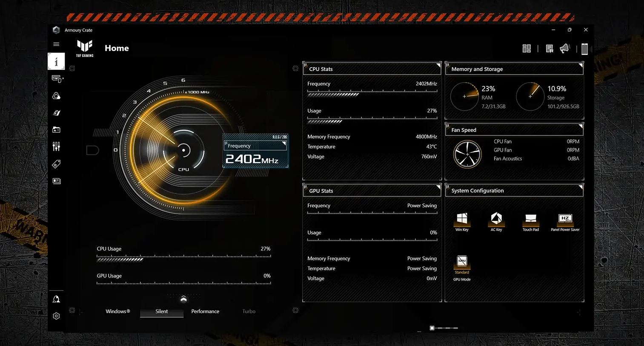Click the announcements megaphone icon

[x=564, y=49]
